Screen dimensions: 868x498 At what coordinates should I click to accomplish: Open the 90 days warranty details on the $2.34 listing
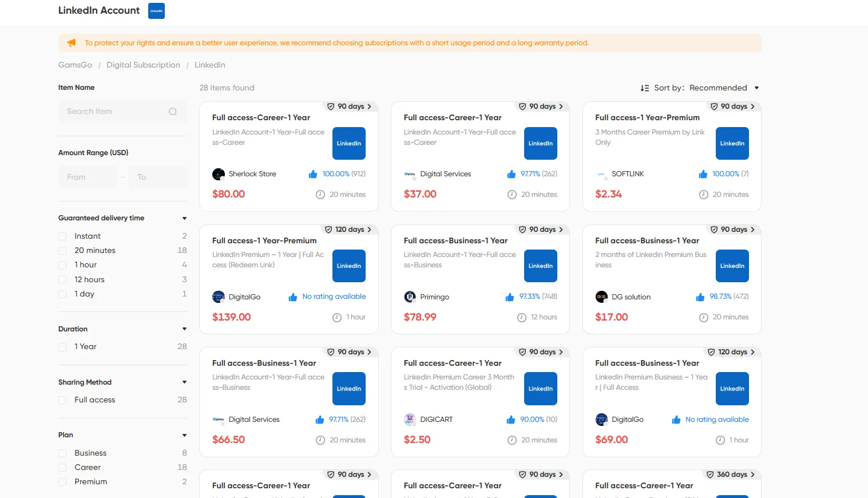tap(733, 106)
